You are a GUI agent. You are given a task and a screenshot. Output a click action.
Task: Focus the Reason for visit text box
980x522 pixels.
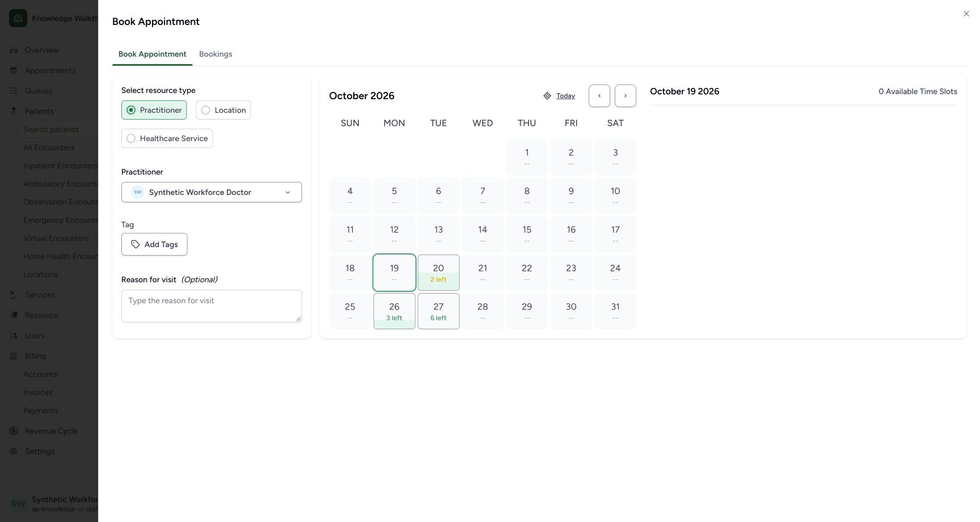click(212, 306)
